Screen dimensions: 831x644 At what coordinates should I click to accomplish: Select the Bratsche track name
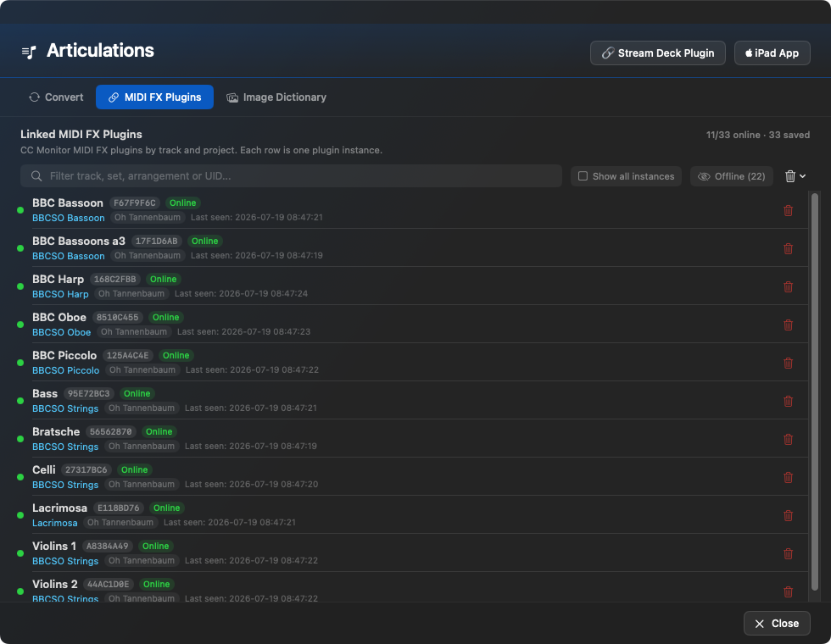pyautogui.click(x=56, y=431)
